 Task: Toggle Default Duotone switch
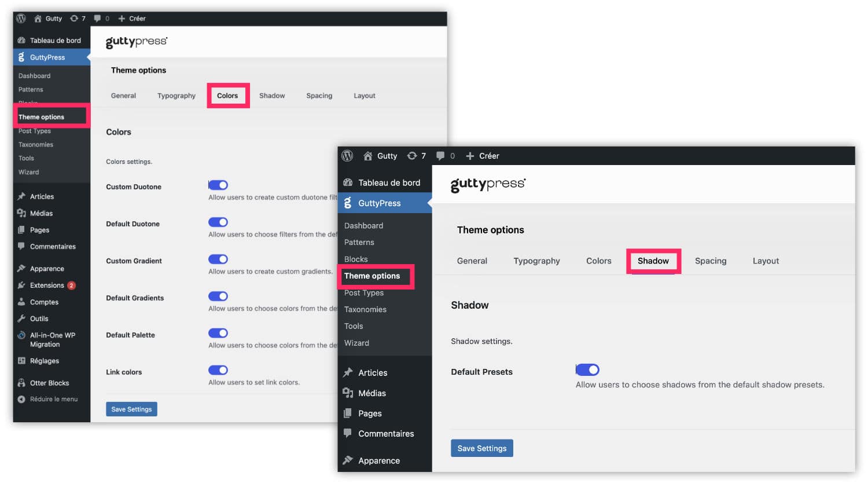218,222
